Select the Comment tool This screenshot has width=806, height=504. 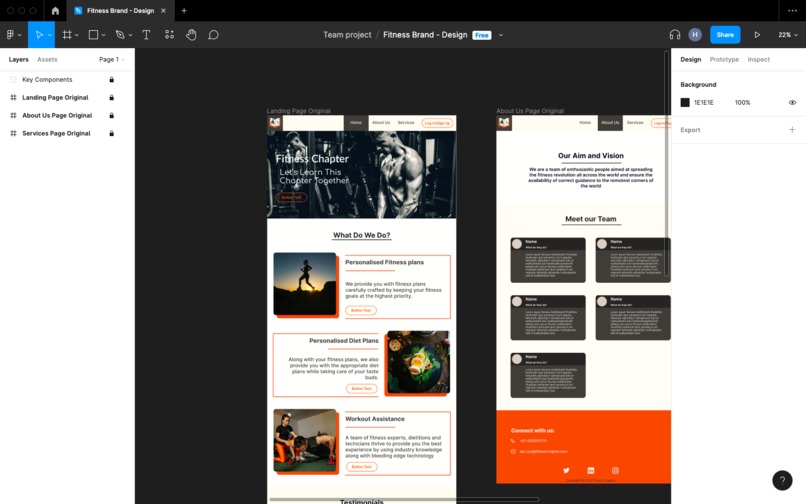tap(213, 34)
